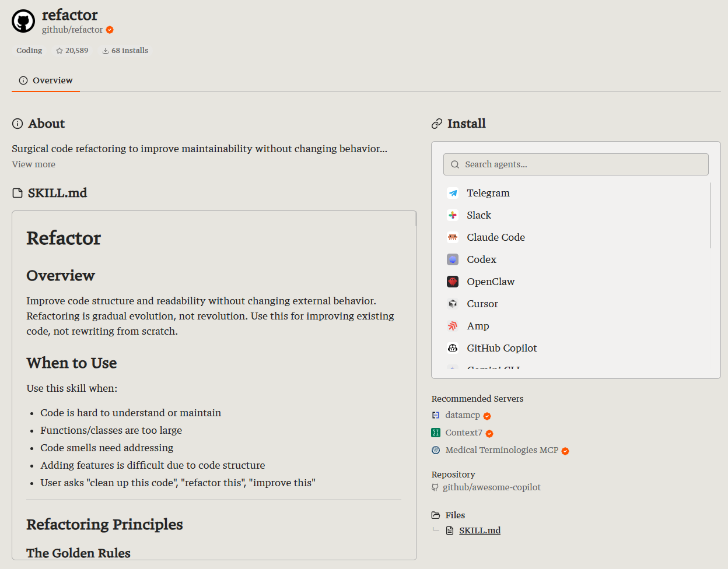Click the github/refactor publisher text

click(x=72, y=30)
